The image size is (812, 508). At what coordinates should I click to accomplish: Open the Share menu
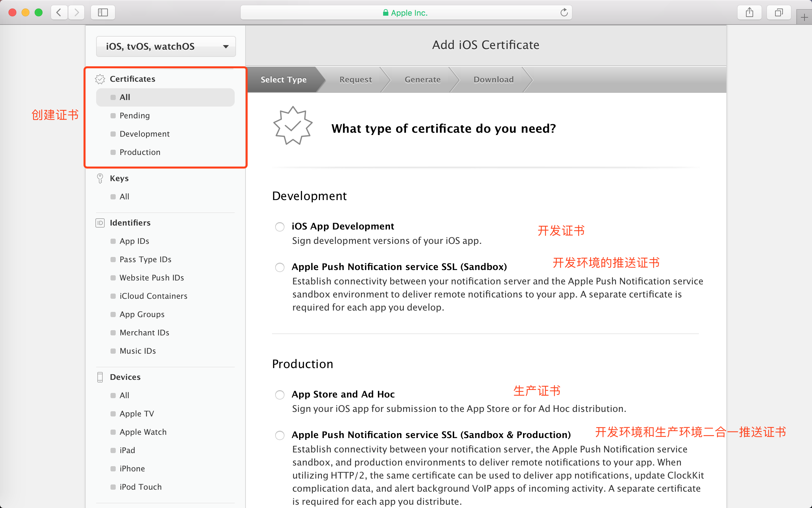tap(749, 13)
